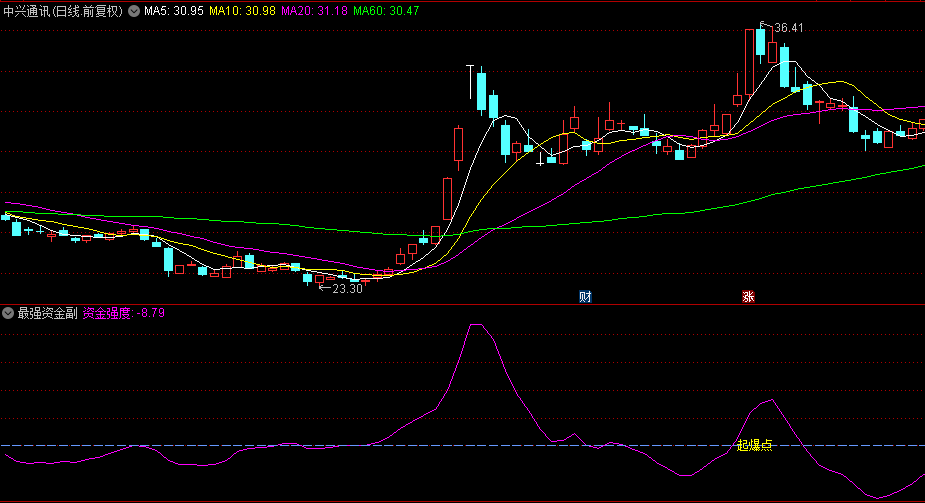
Task: Expand the 最强资金副 indicator dropdown arrow
Action: tap(8, 313)
